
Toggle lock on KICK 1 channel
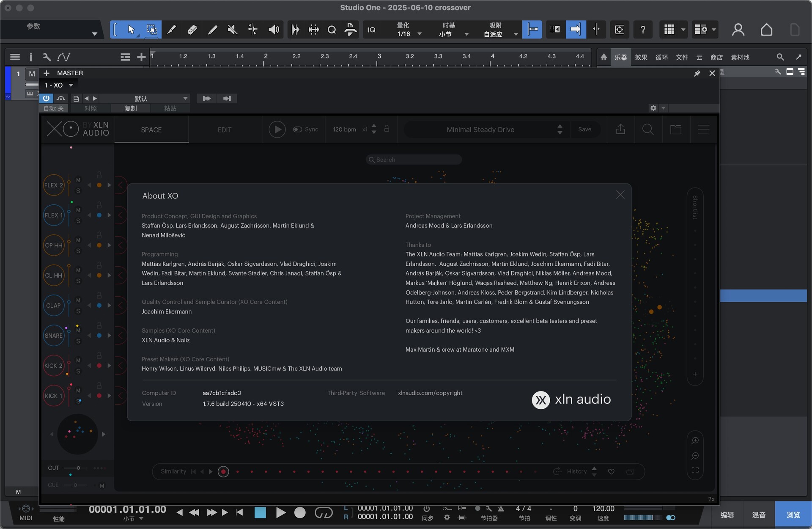(x=99, y=386)
